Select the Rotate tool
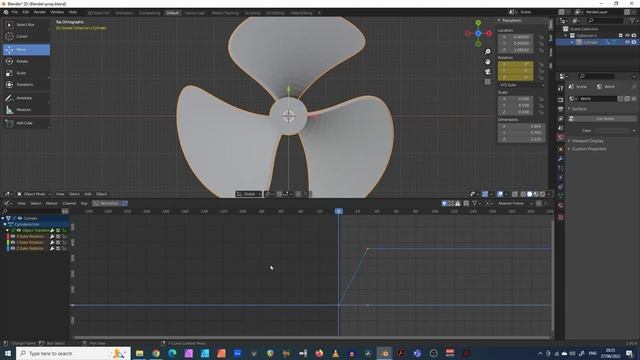The width and height of the screenshot is (640, 360). [27, 61]
